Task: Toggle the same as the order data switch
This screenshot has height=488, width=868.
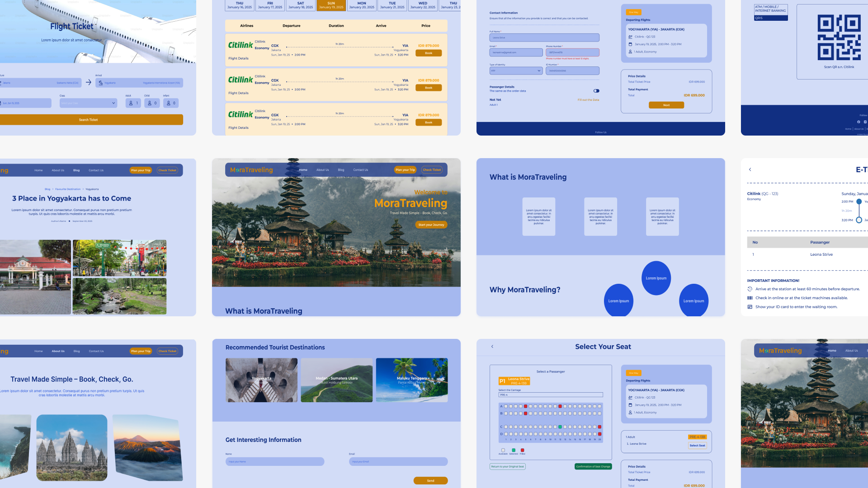Action: (x=596, y=91)
